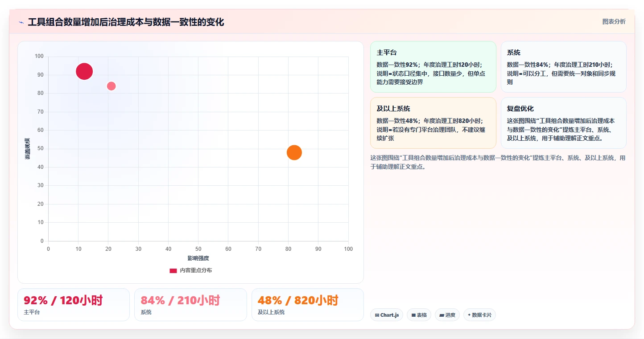This screenshot has width=644, height=339.
Task: Click the 及以上系统 label under 48%
Action: coord(271,312)
